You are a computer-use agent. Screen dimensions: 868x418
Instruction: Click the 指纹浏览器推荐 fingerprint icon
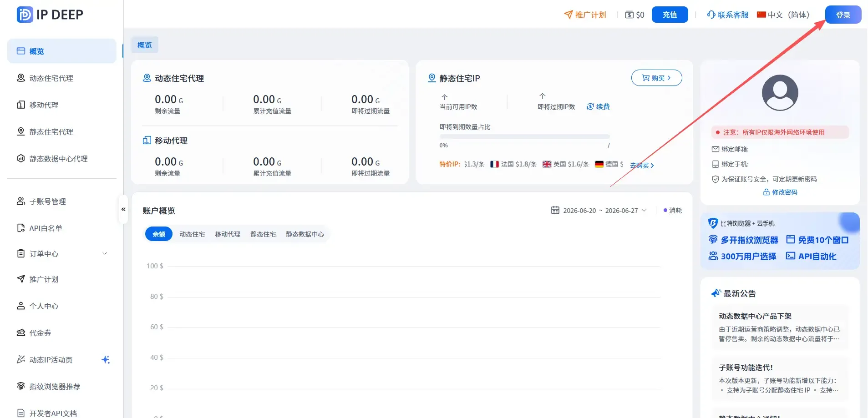(x=20, y=386)
